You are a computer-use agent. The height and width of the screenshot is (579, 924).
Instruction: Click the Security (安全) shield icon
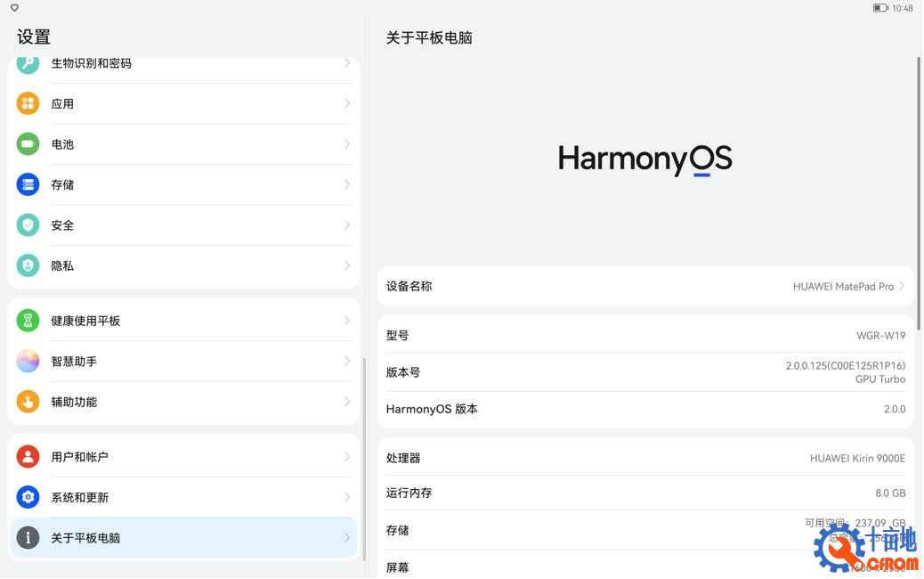tap(28, 225)
